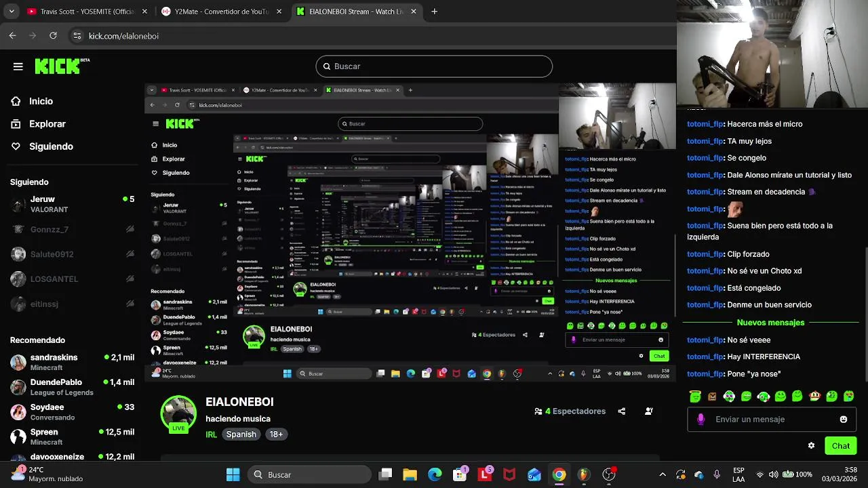Click the 4 Espectadores viewer count

tap(570, 411)
